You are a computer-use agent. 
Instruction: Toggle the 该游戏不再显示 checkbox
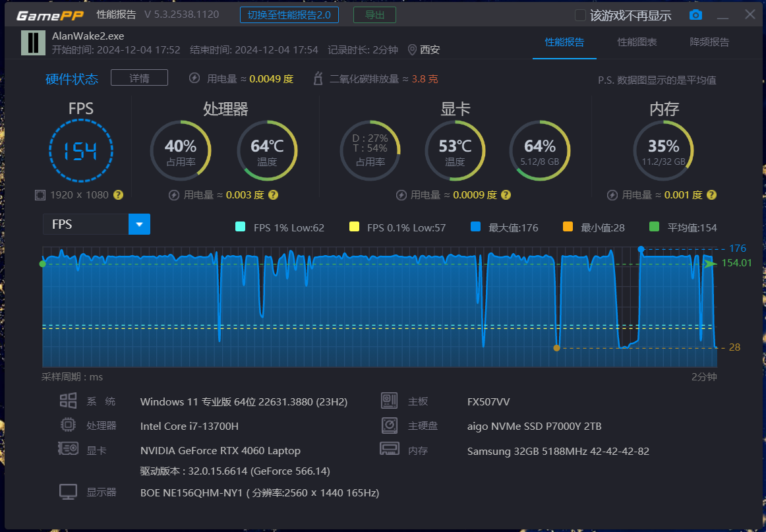click(x=580, y=15)
